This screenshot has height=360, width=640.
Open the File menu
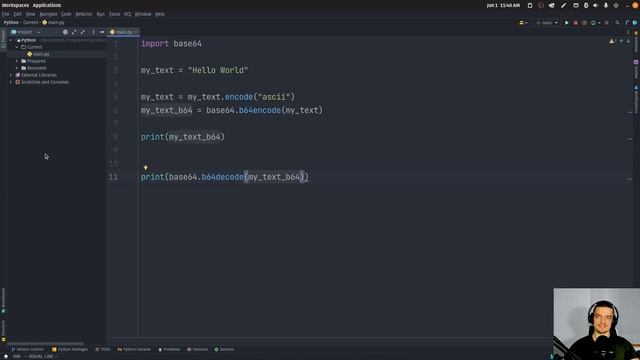(6, 14)
